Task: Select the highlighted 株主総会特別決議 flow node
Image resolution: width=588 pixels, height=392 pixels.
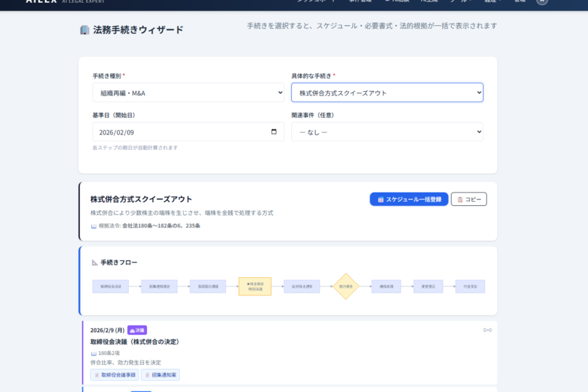Action: click(255, 286)
